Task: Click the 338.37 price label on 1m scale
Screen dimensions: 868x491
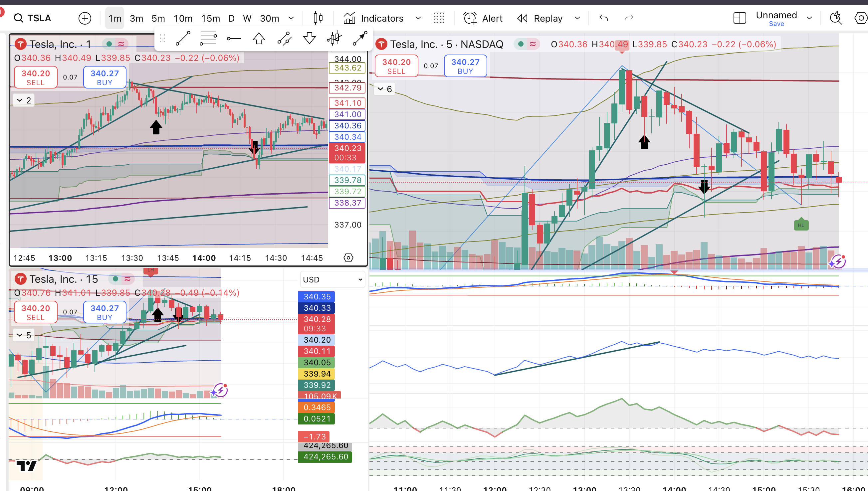Action: tap(347, 203)
